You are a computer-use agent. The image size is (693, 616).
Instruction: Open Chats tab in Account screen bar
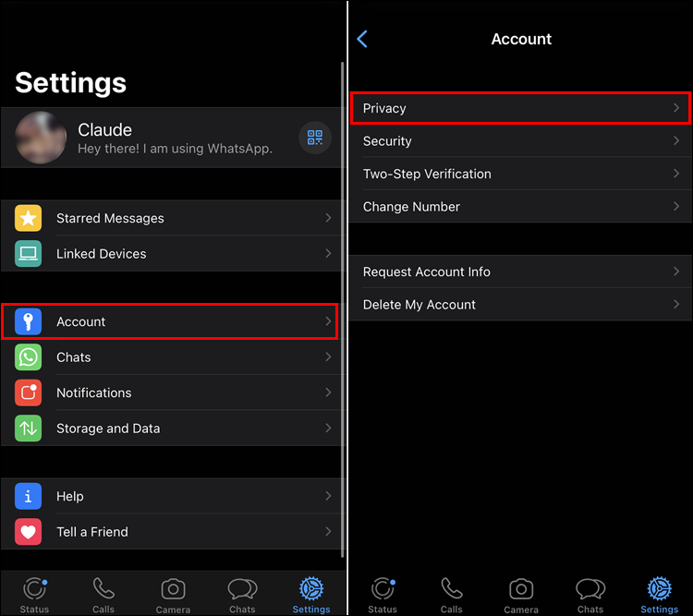(x=590, y=595)
